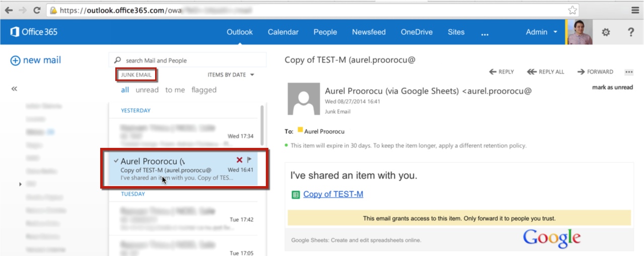This screenshot has width=644, height=256.
Task: Open the OneDrive tab
Action: (x=416, y=32)
